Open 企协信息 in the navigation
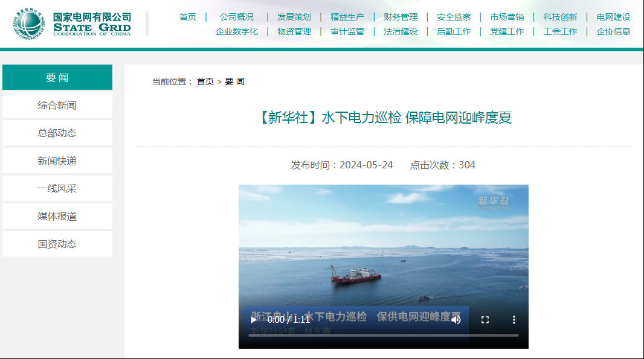Screen dimensions: 644x359 click(613, 31)
